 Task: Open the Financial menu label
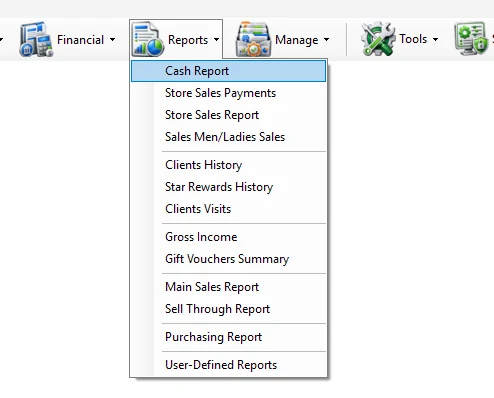(80, 40)
